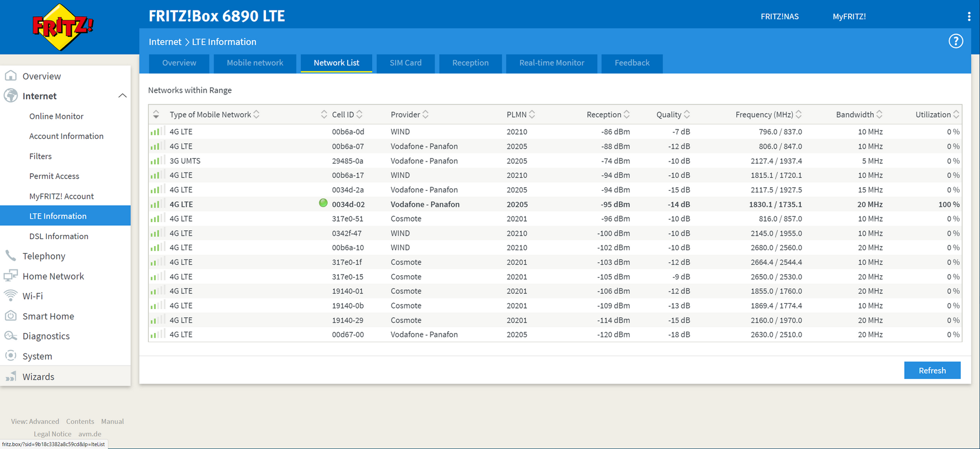Sort by connection status column arrows
This screenshot has height=449, width=980.
point(324,114)
